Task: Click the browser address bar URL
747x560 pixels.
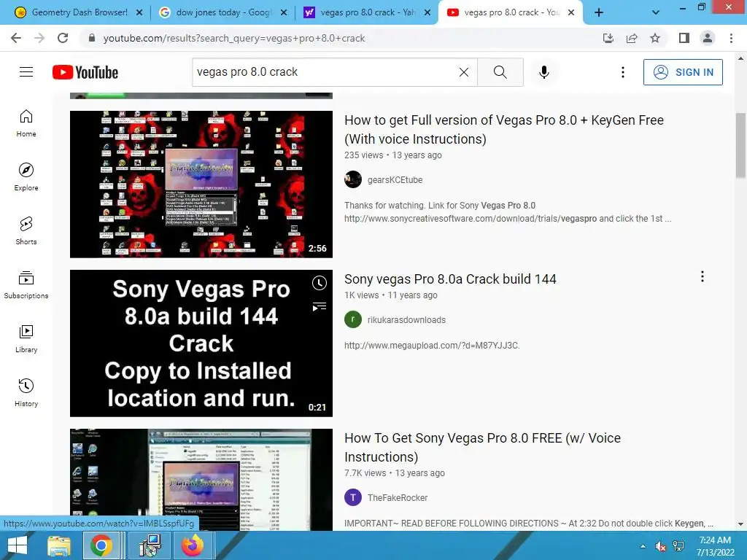Action: click(x=234, y=38)
